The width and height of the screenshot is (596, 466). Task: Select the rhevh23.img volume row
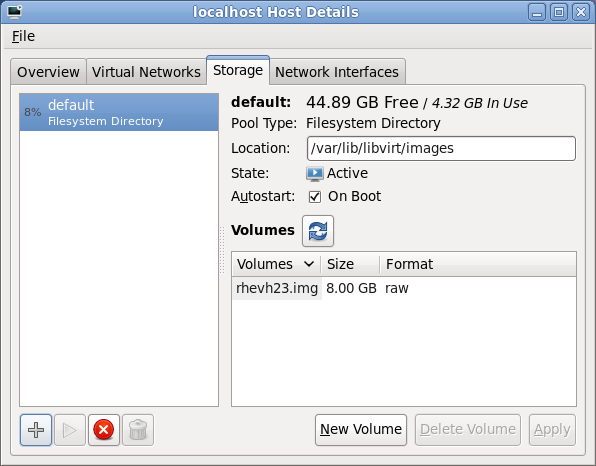(x=404, y=288)
